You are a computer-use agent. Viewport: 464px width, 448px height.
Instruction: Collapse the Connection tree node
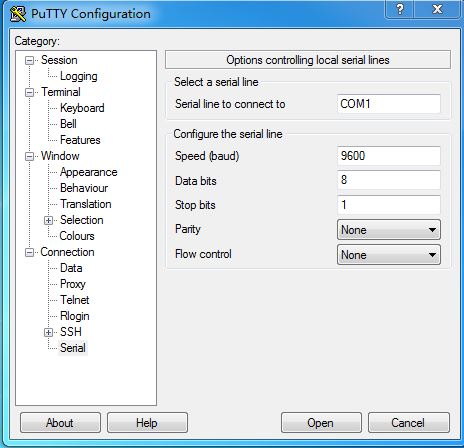(x=30, y=252)
